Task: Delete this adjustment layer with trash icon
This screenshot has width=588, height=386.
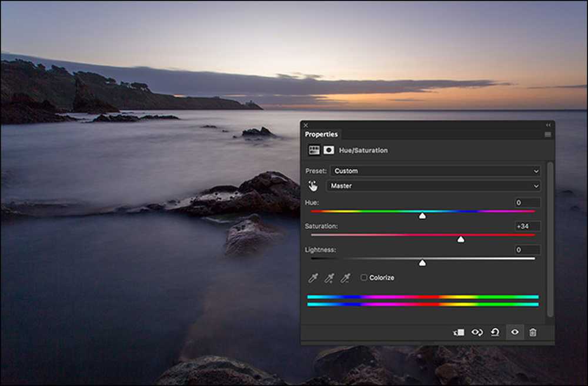Action: tap(533, 332)
